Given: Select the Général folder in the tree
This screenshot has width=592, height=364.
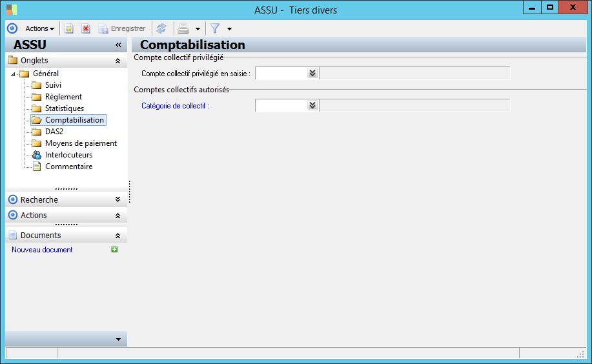Looking at the screenshot, I should click(x=46, y=74).
